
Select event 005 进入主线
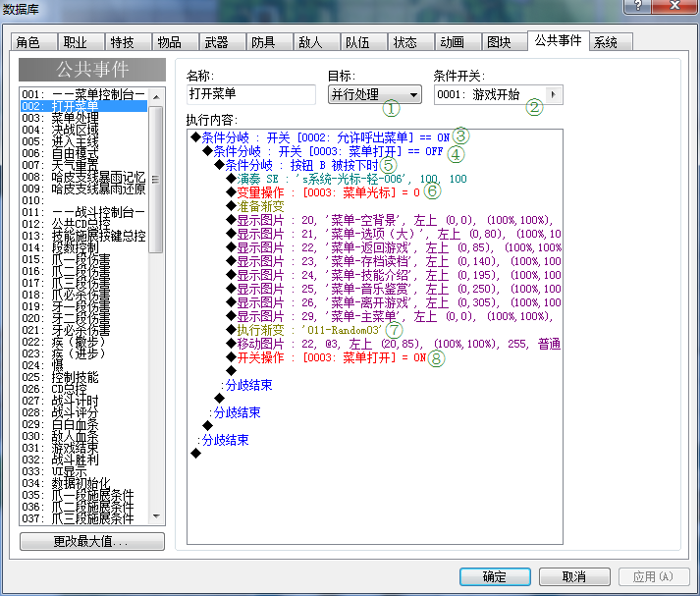(83, 141)
